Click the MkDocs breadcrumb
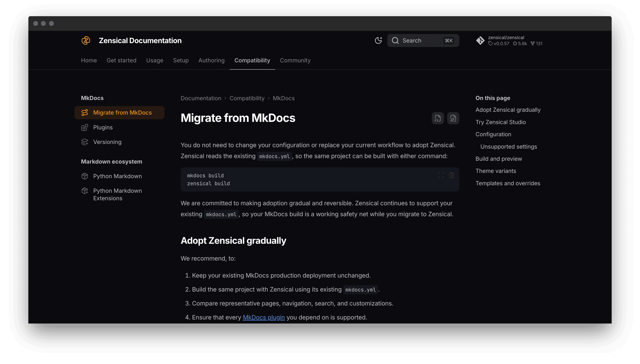 coord(284,98)
